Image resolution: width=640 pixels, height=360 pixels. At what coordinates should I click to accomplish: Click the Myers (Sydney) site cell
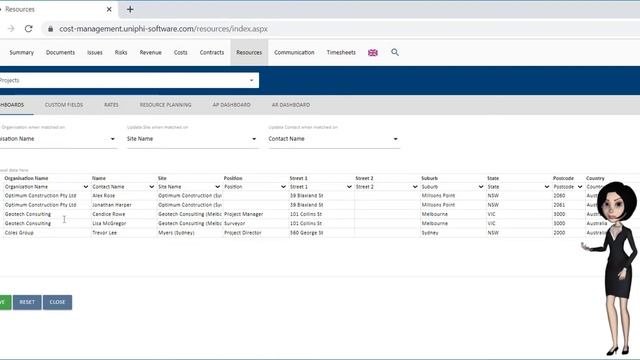tap(189, 233)
